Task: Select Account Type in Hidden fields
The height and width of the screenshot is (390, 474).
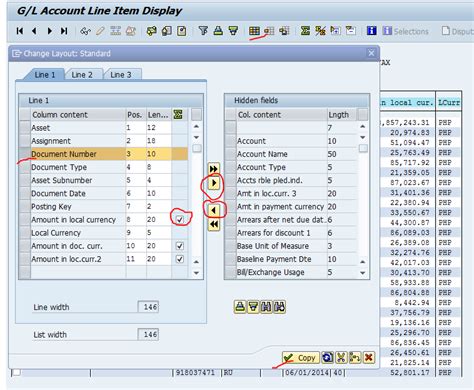Action: click(x=291, y=167)
